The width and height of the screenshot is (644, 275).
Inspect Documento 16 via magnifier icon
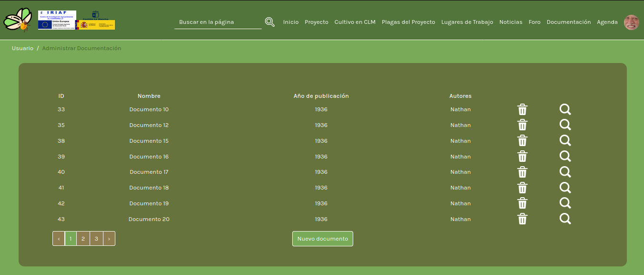coord(565,157)
